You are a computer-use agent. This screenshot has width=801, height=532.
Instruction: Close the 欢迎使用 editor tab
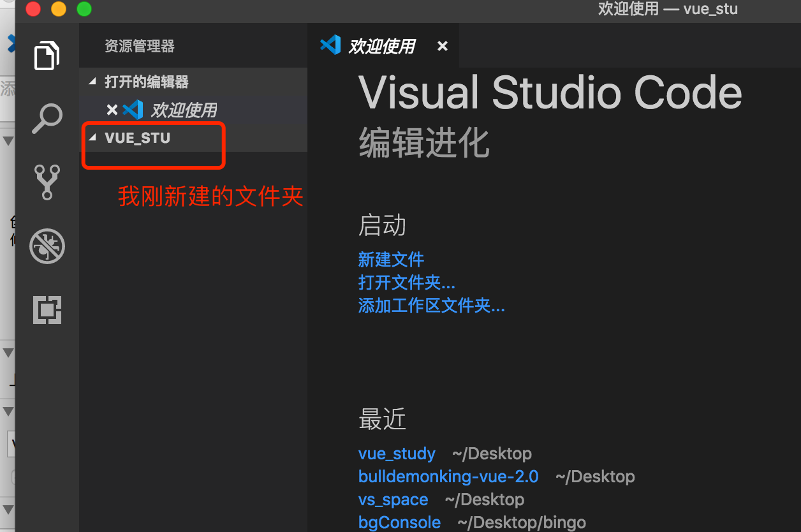coord(442,45)
